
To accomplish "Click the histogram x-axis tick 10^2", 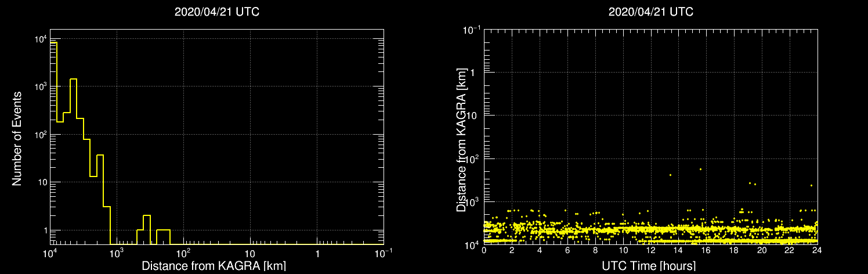I will point(184,253).
